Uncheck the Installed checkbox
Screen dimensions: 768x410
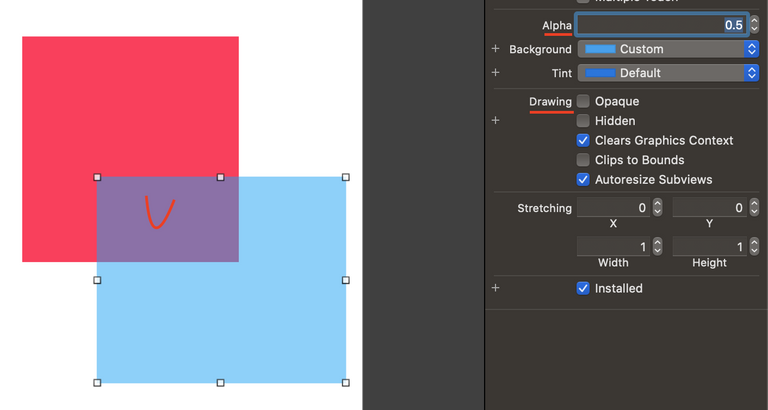click(583, 288)
